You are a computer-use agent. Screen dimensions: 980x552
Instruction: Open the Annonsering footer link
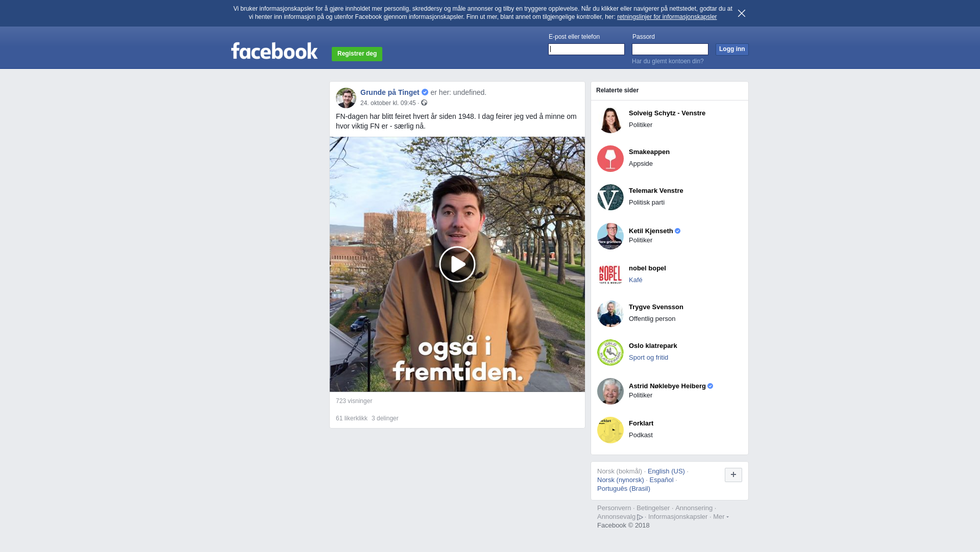click(694, 508)
